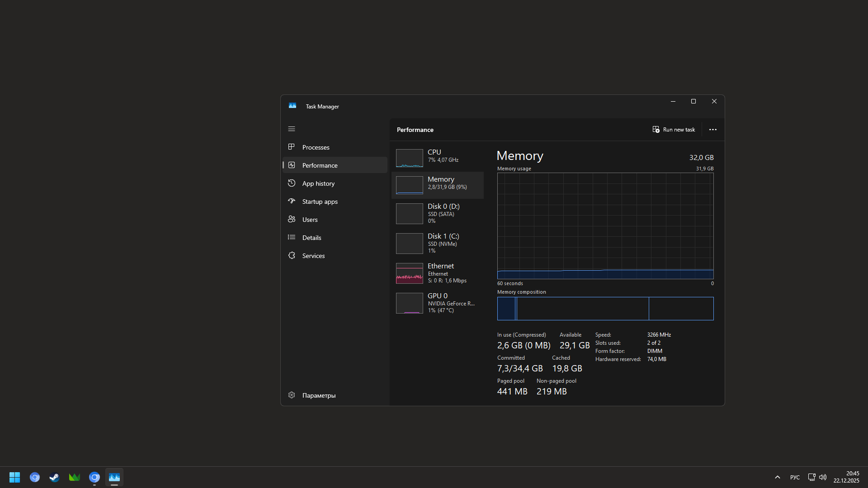This screenshot has height=488, width=868.
Task: Click the Services puzzle icon
Action: [292, 256]
